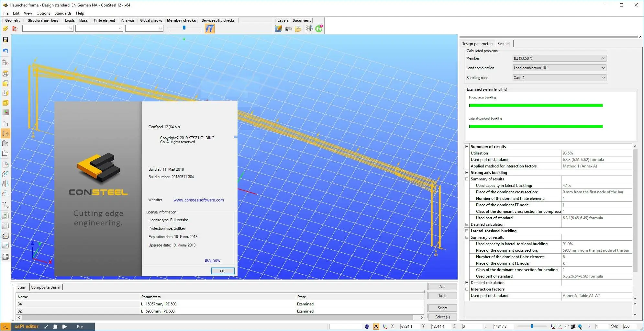The image size is (644, 331).
Task: Open the File menu
Action: [6, 13]
